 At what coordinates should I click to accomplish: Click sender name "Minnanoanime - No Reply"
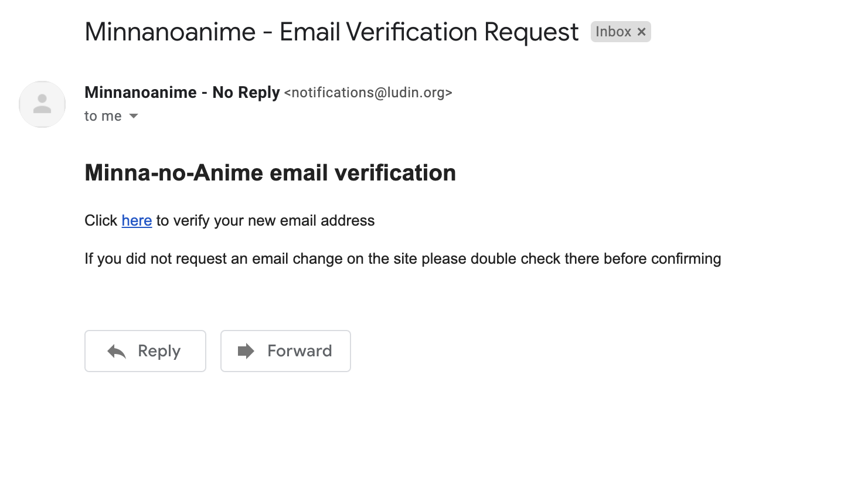pyautogui.click(x=182, y=93)
